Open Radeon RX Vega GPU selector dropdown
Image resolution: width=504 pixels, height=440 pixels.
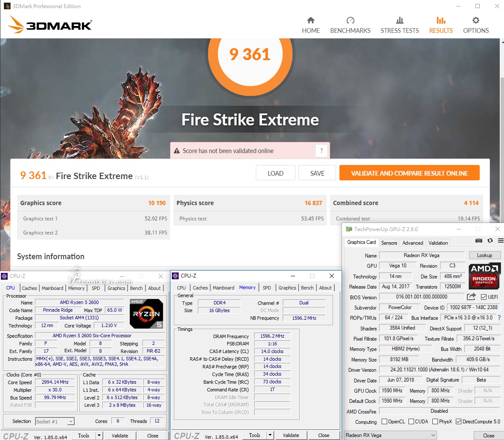point(390,435)
